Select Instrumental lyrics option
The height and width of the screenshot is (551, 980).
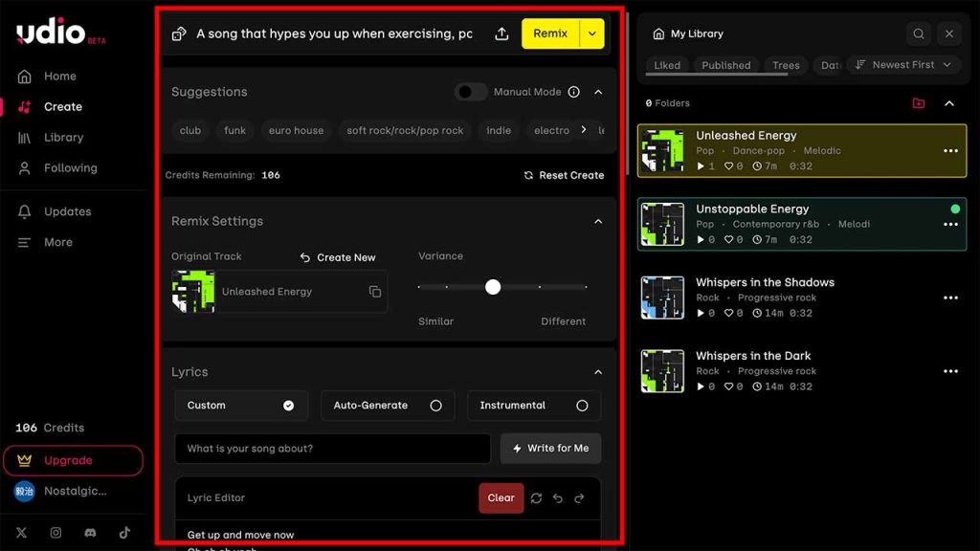[534, 406]
